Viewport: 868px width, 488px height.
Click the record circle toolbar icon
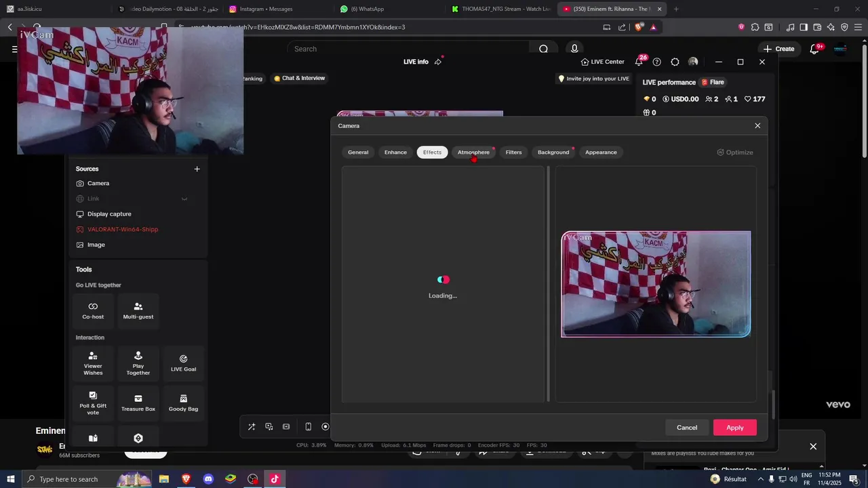(325, 427)
